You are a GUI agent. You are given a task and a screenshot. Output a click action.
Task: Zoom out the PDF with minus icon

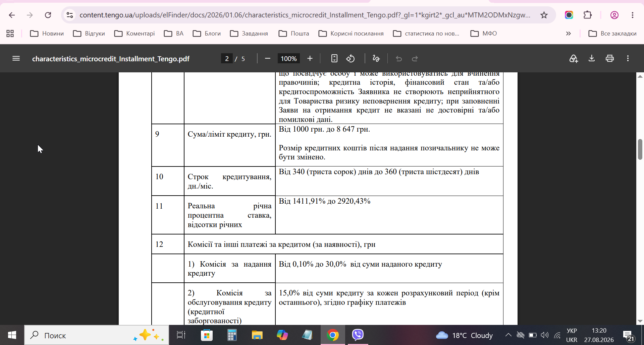[x=267, y=59]
